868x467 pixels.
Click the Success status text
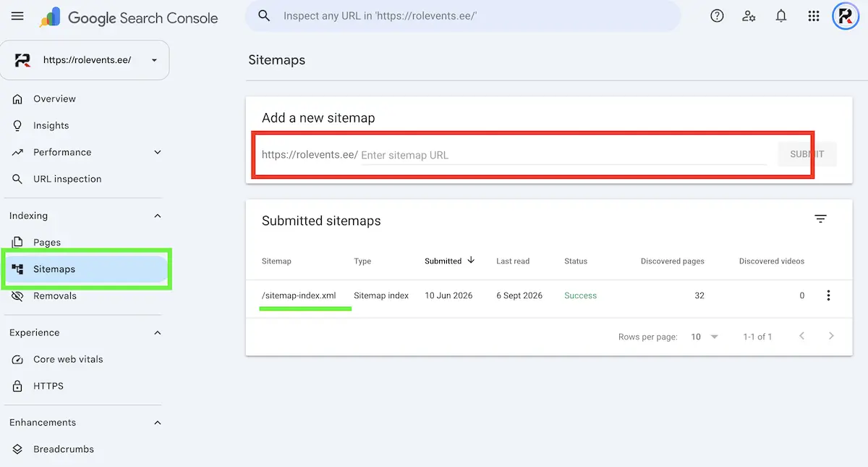click(x=581, y=295)
